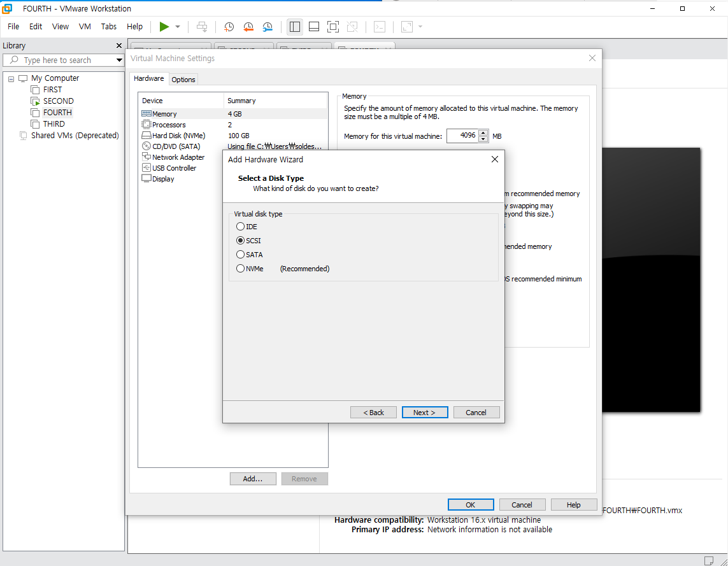Viewport: 728px width, 566px height.
Task: Select the SATA disk type radio button
Action: pos(240,255)
